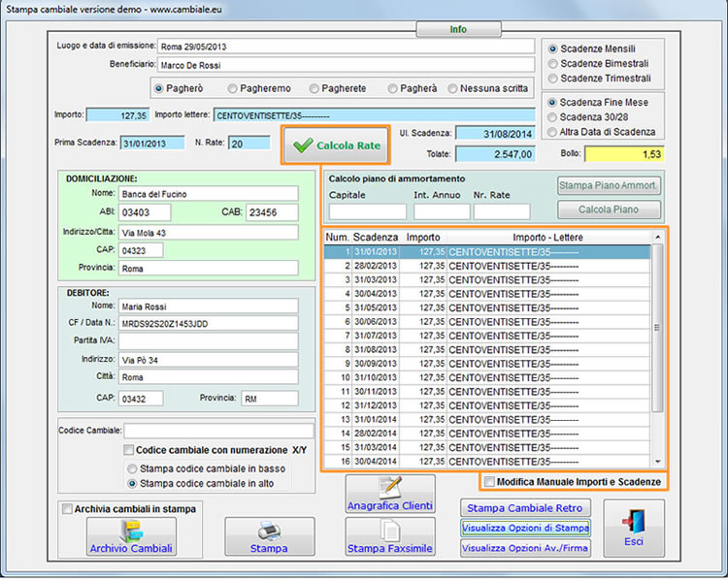Select Scadenza Fine Mese radio
The height and width of the screenshot is (580, 728).
[552, 102]
